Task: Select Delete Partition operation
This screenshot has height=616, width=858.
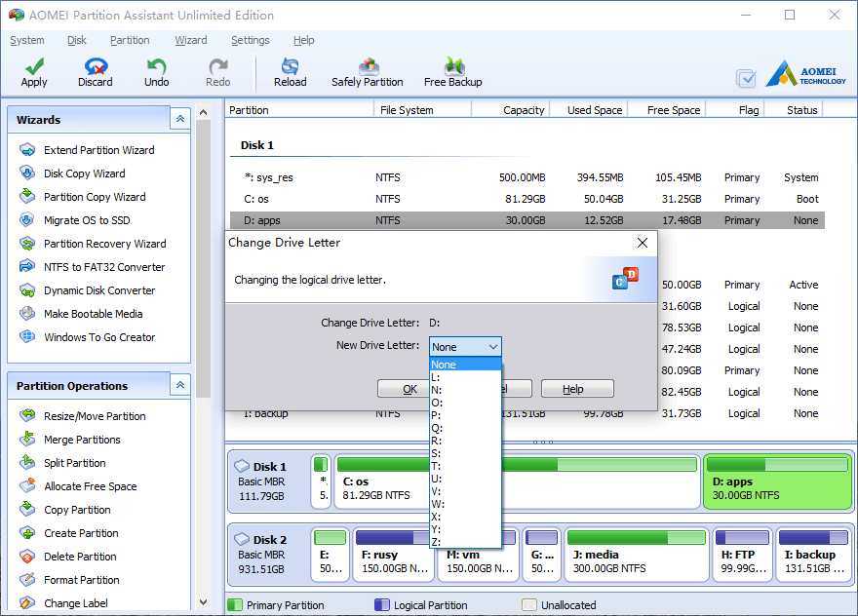Action: pos(80,557)
